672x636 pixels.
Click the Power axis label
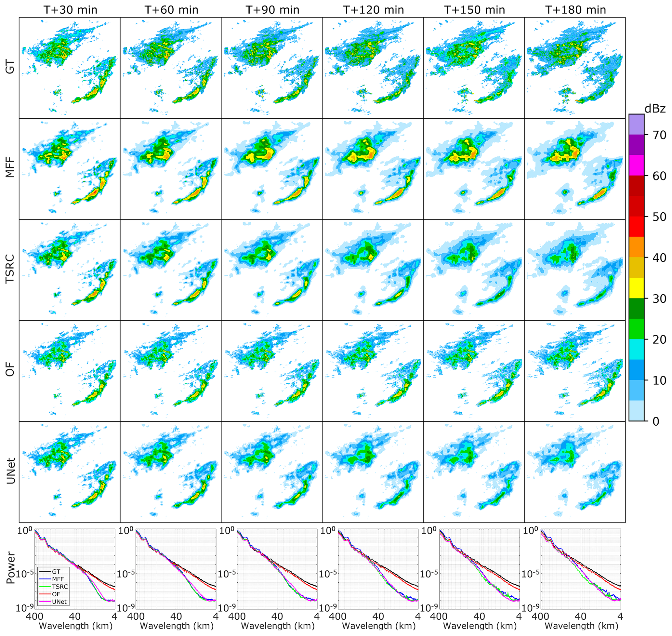click(10, 567)
